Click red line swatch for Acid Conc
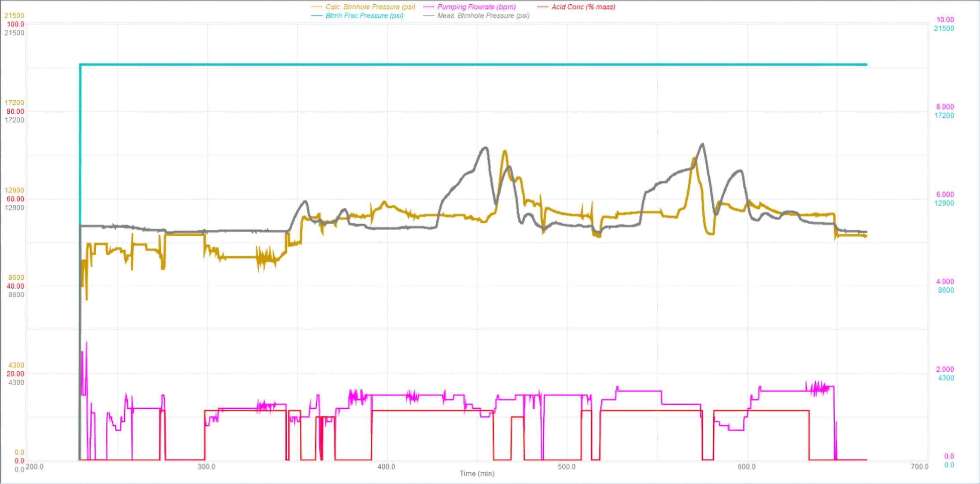 pos(543,7)
